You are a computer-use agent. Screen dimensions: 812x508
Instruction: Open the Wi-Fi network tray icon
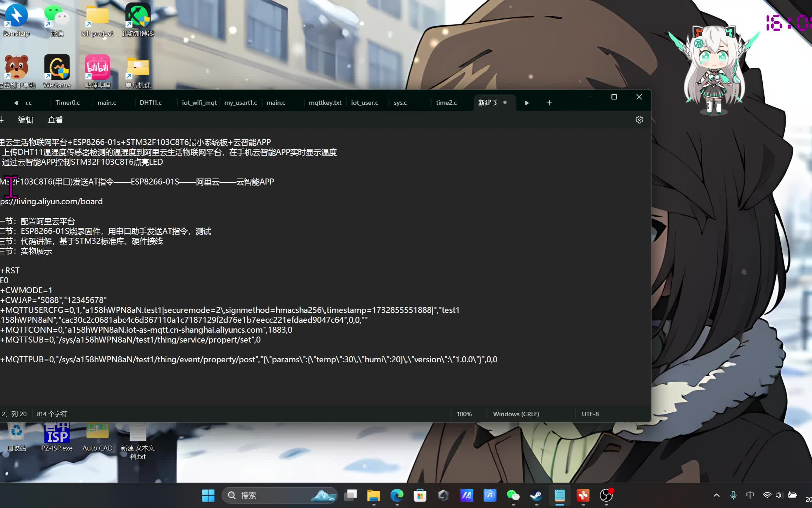(x=767, y=495)
